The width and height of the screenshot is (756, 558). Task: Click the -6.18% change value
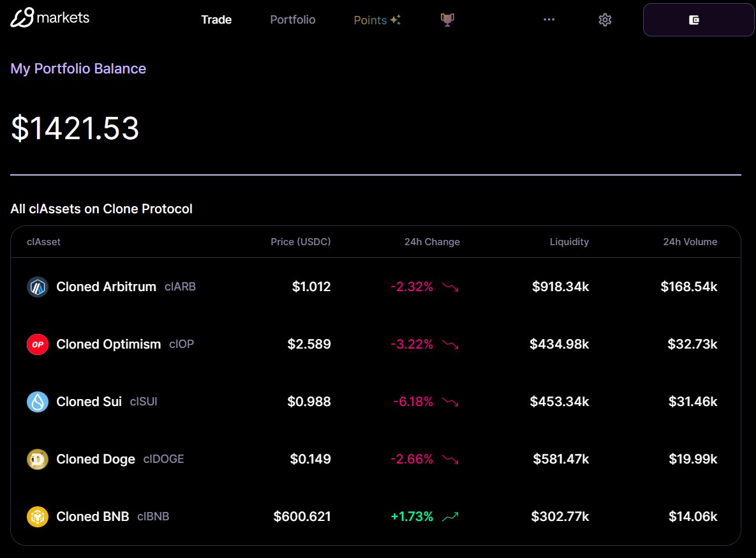[413, 402]
